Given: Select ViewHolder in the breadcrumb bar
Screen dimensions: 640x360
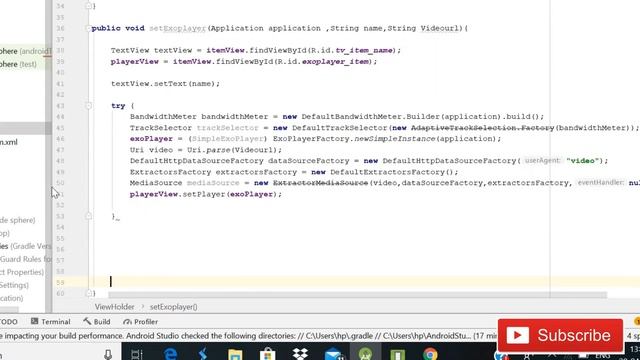Looking at the screenshot, I should coord(114,307).
